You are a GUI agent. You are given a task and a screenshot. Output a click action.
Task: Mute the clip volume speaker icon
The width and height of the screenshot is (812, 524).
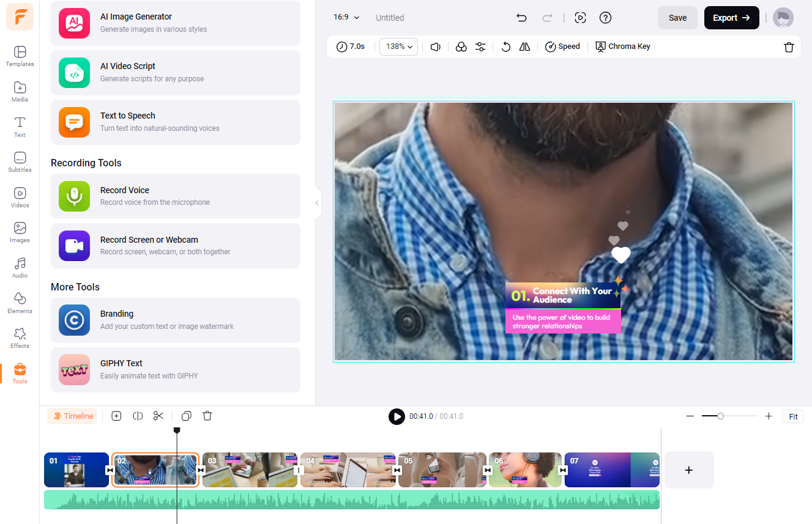436,46
